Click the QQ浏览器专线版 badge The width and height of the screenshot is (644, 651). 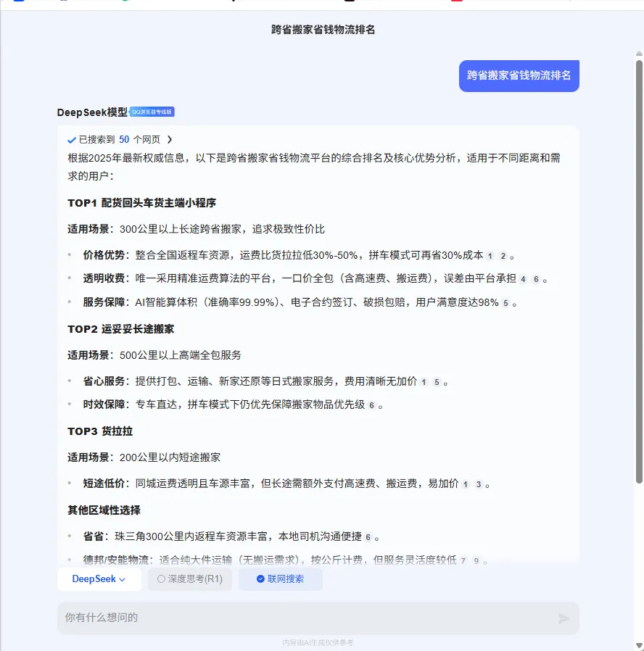[x=152, y=112]
